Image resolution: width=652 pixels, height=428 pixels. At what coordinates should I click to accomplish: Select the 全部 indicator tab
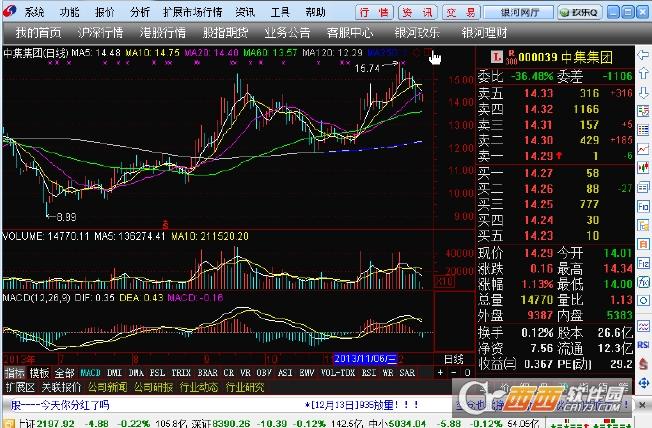click(64, 373)
